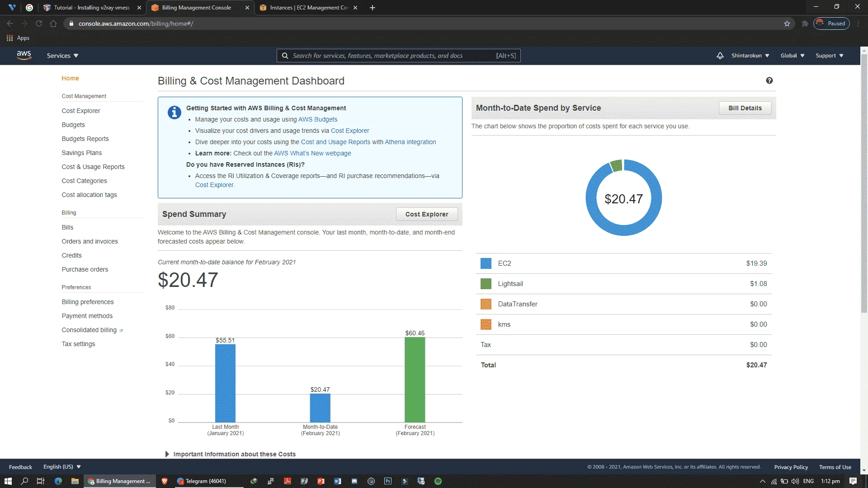Open the Task View taskbar icon
Screen dimensions: 868x488
(x=41, y=481)
